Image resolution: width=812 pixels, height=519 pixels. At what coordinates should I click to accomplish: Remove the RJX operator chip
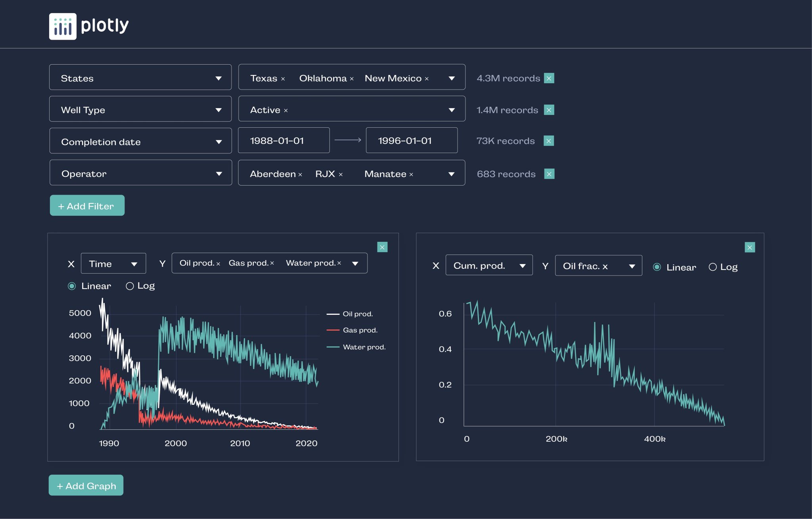341,174
